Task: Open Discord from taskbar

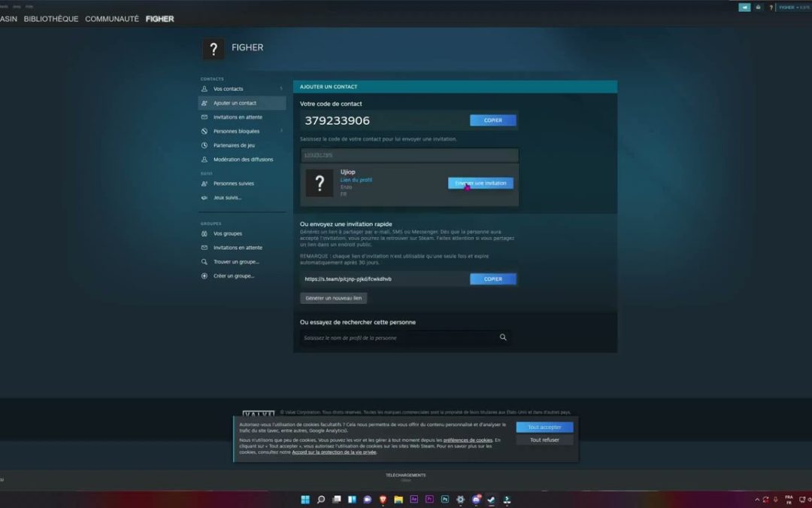Action: [476, 499]
